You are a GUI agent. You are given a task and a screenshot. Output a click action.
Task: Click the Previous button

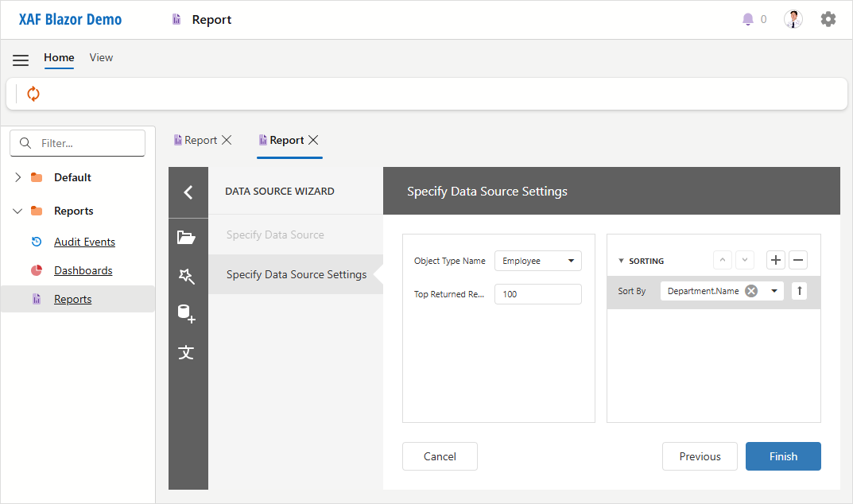tap(700, 456)
